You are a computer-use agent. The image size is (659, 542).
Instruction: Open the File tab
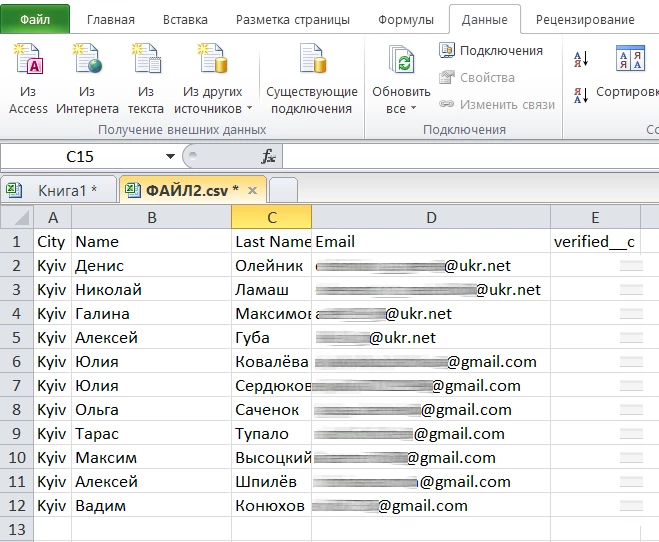point(35,19)
